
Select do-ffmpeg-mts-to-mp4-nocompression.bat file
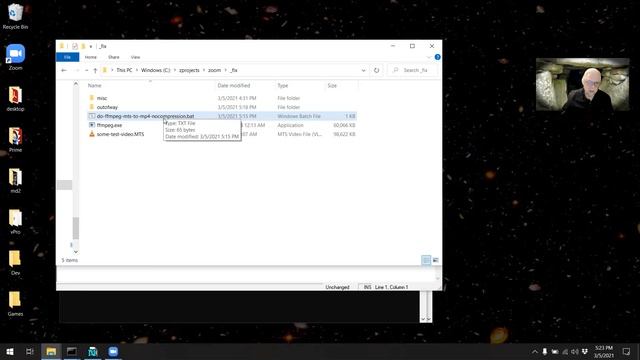(x=222, y=116)
